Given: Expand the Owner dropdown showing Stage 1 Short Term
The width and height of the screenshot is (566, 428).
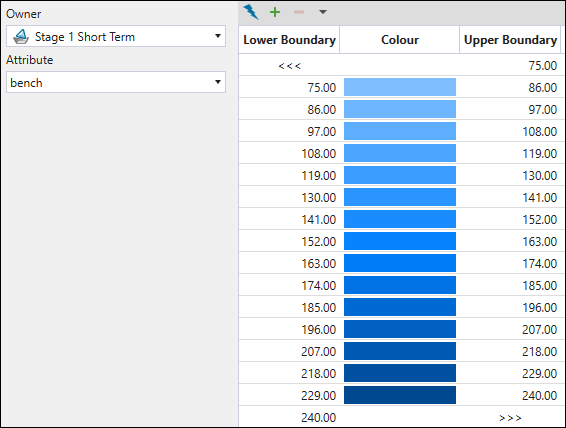Looking at the screenshot, I should (116, 36).
